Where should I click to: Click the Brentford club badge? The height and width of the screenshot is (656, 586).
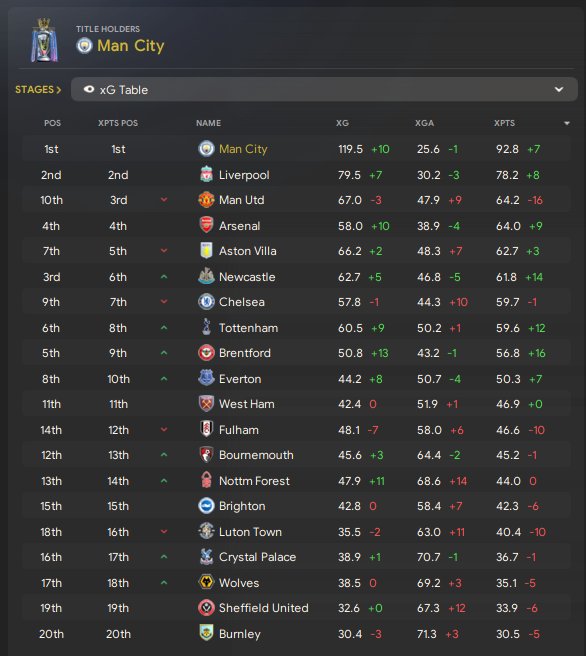click(x=206, y=353)
